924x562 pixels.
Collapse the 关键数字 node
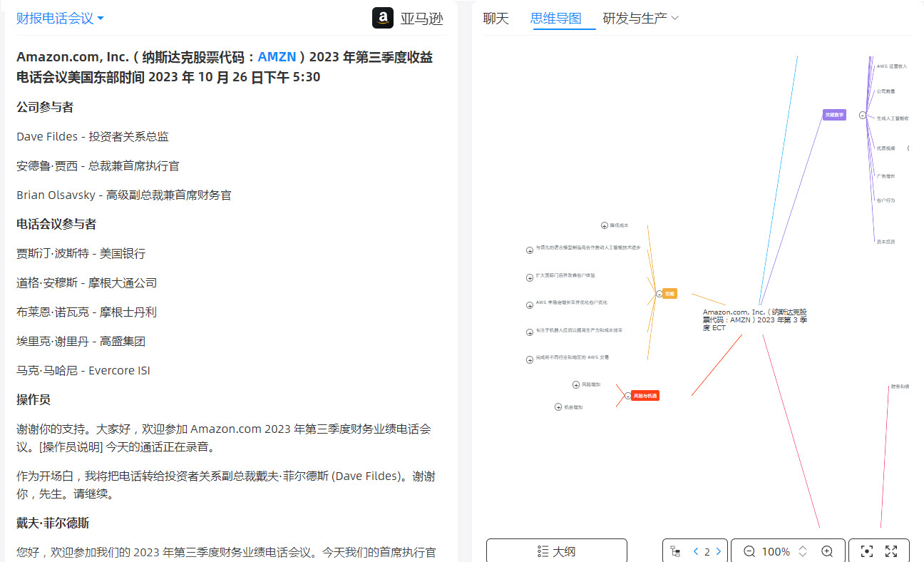click(863, 115)
